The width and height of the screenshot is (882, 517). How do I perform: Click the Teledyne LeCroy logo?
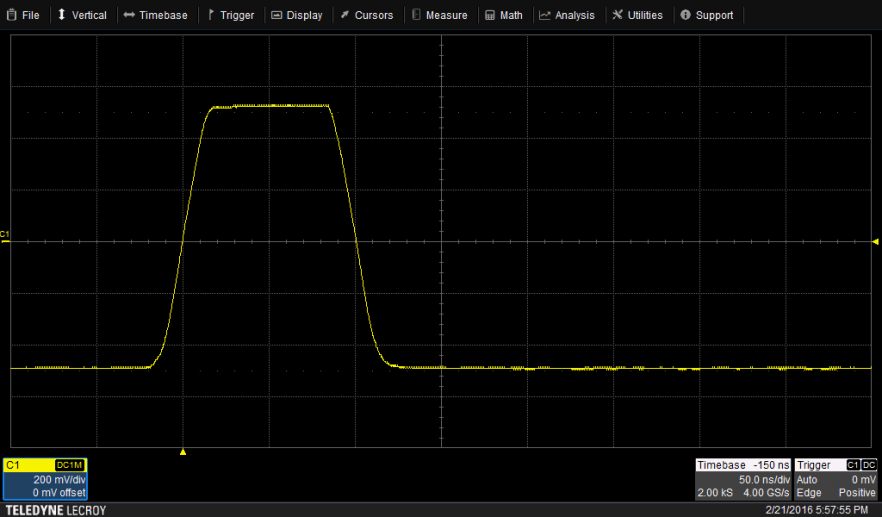coord(55,510)
